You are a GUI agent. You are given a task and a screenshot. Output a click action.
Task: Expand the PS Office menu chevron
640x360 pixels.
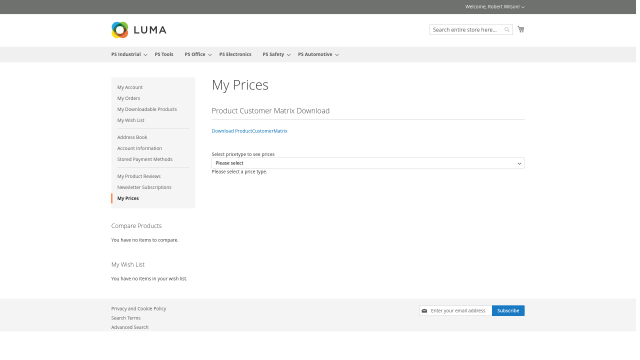[x=210, y=55]
